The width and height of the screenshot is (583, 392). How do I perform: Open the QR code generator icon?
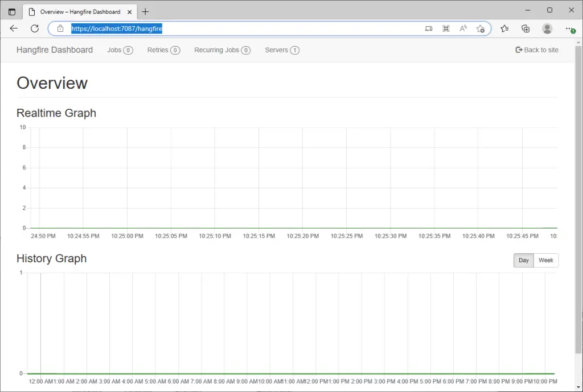point(446,28)
